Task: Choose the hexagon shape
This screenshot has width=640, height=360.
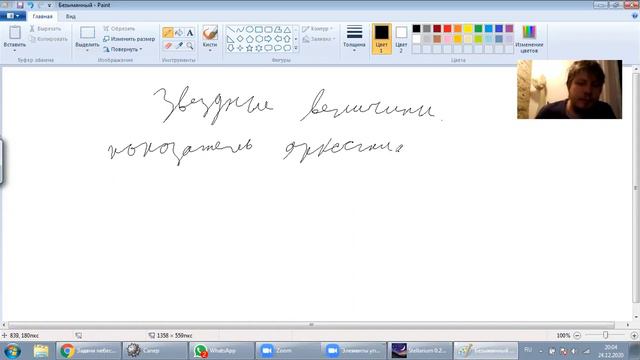Action: (x=259, y=39)
